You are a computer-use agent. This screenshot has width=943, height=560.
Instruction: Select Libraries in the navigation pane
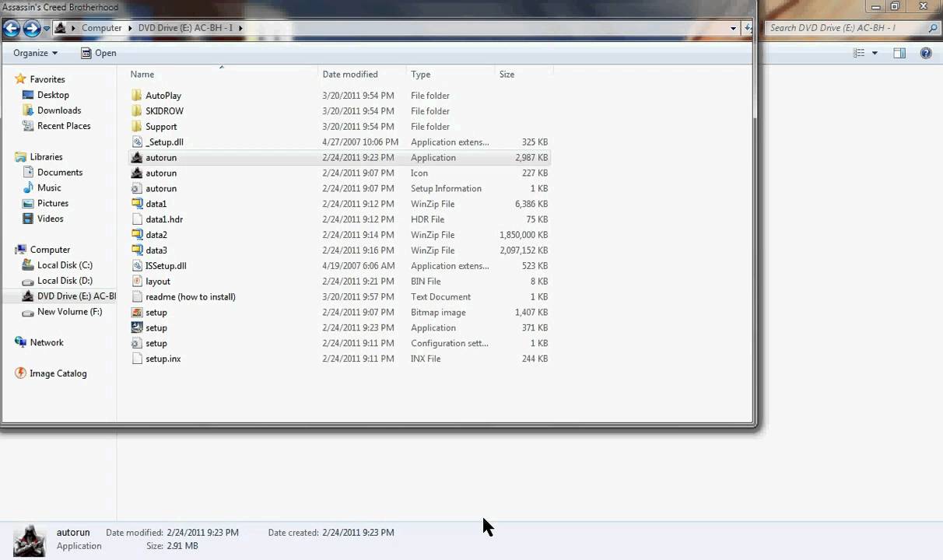click(x=46, y=157)
